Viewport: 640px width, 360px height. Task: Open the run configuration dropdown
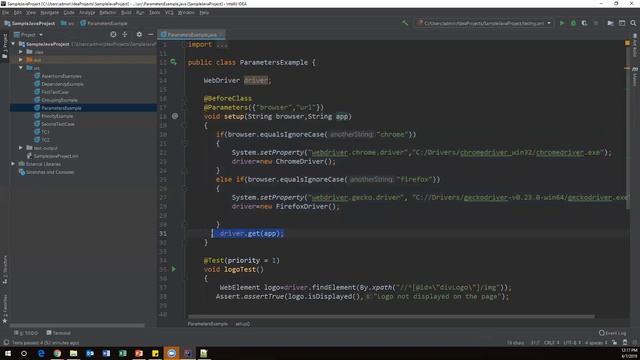point(484,23)
